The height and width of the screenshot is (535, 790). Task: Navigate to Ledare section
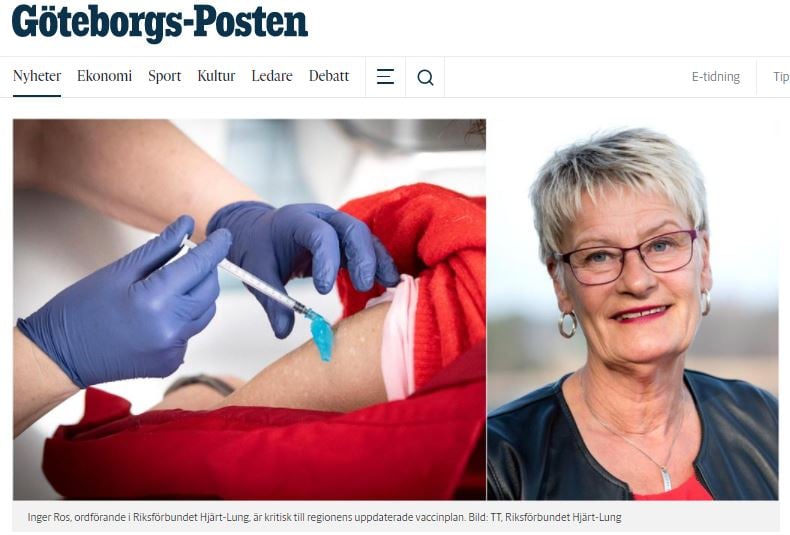pyautogui.click(x=272, y=76)
